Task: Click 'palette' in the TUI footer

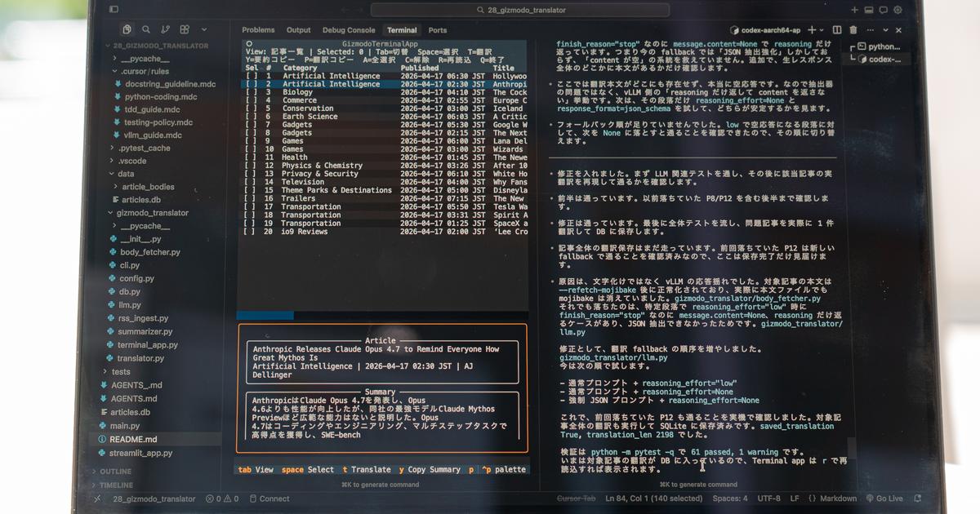Action: coord(510,469)
